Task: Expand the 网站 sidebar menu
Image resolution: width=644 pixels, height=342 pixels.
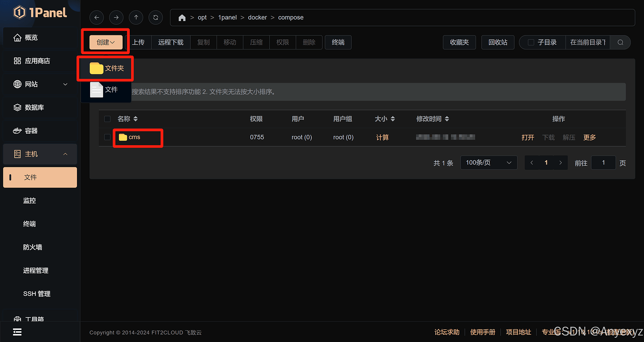Action: pyautogui.click(x=40, y=84)
